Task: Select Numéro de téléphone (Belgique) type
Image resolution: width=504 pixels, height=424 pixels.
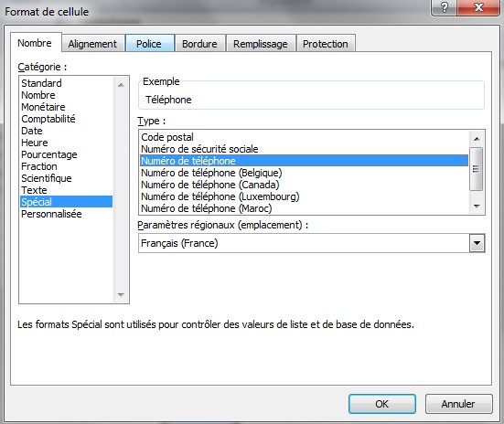Action: (211, 173)
